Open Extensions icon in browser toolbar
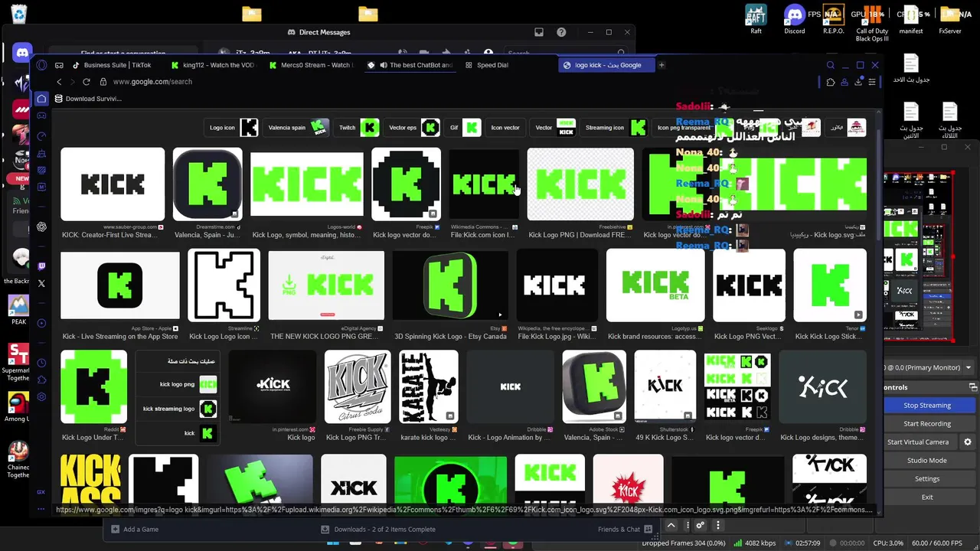The width and height of the screenshot is (980, 551). [x=831, y=82]
